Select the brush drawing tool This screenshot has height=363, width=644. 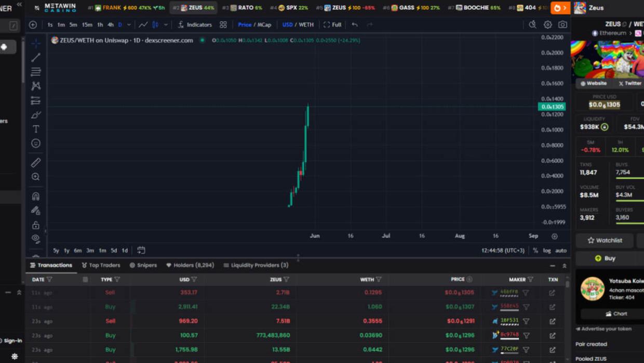click(36, 114)
